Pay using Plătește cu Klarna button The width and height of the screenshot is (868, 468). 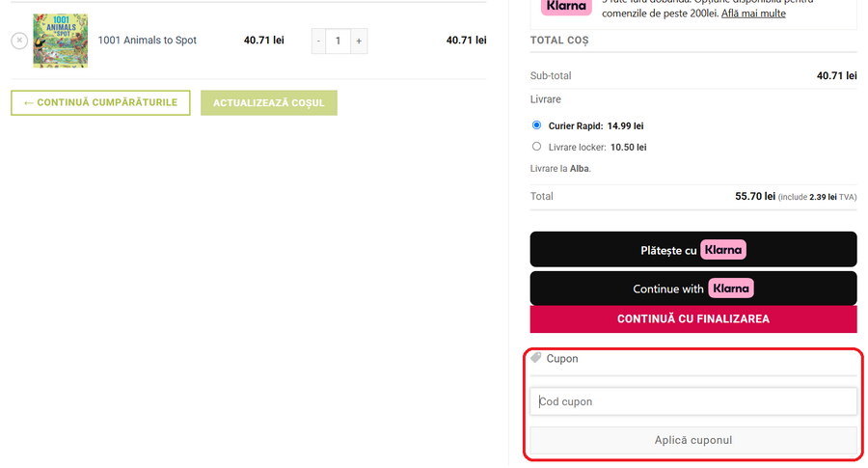coord(692,250)
